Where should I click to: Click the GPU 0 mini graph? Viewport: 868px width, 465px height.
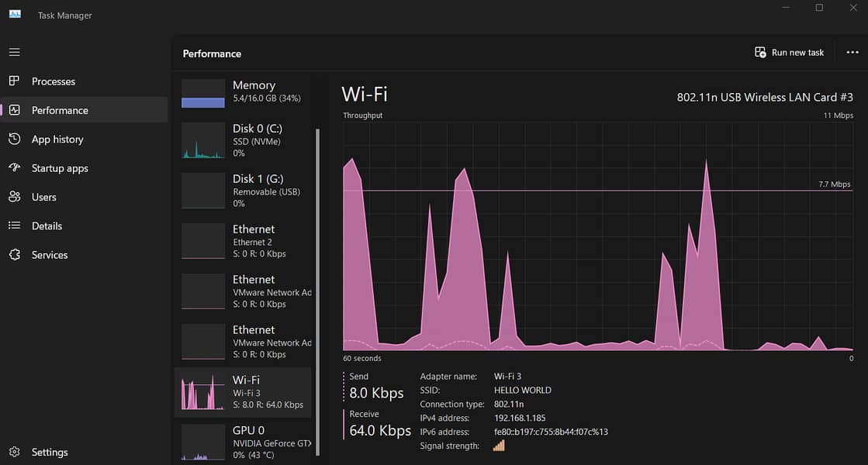pyautogui.click(x=203, y=443)
